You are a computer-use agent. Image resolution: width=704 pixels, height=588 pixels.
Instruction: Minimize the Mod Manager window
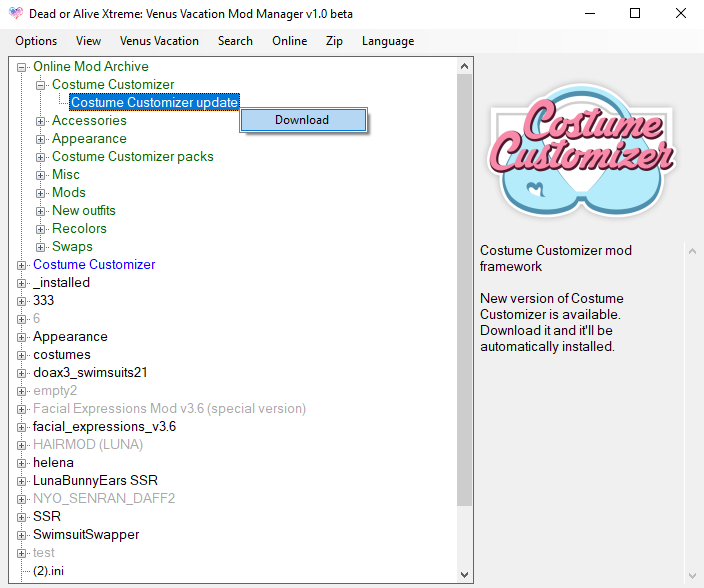[590, 13]
